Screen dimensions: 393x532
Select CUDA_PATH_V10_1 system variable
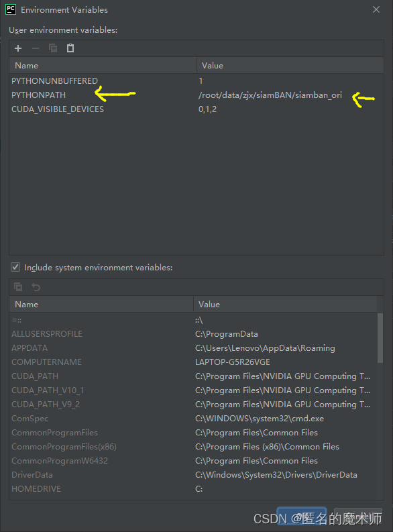click(x=48, y=390)
